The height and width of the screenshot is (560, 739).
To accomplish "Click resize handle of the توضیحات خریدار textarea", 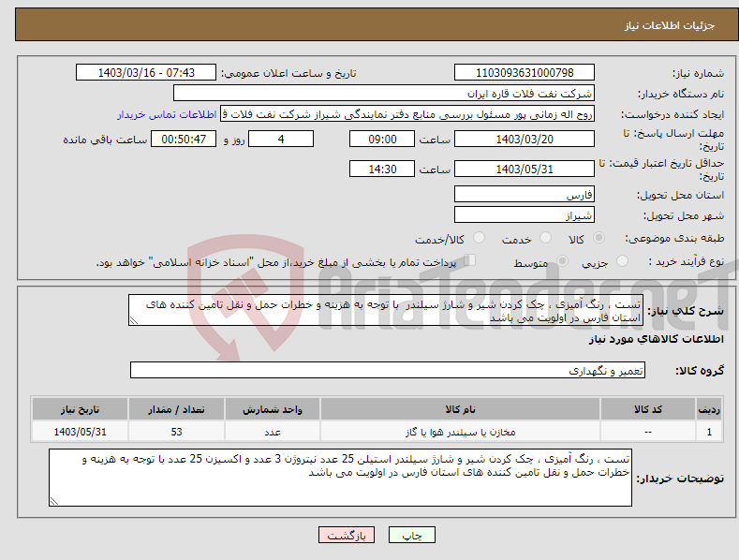I will (54, 501).
